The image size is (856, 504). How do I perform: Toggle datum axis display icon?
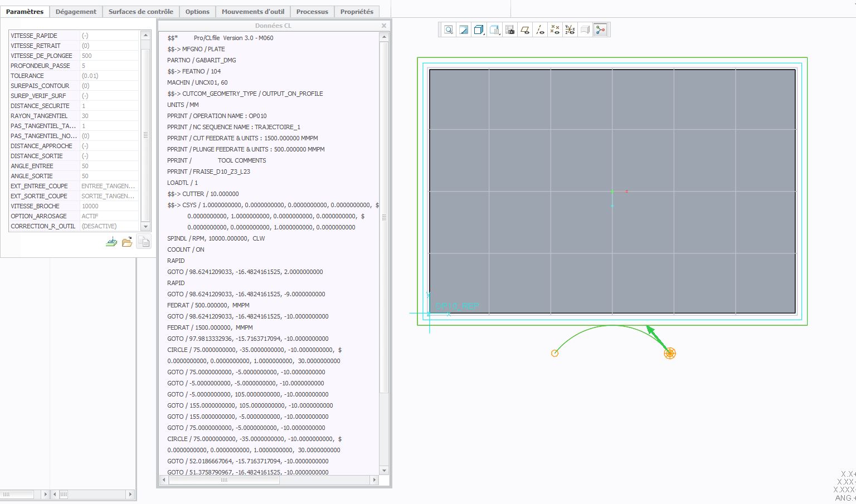click(x=540, y=30)
